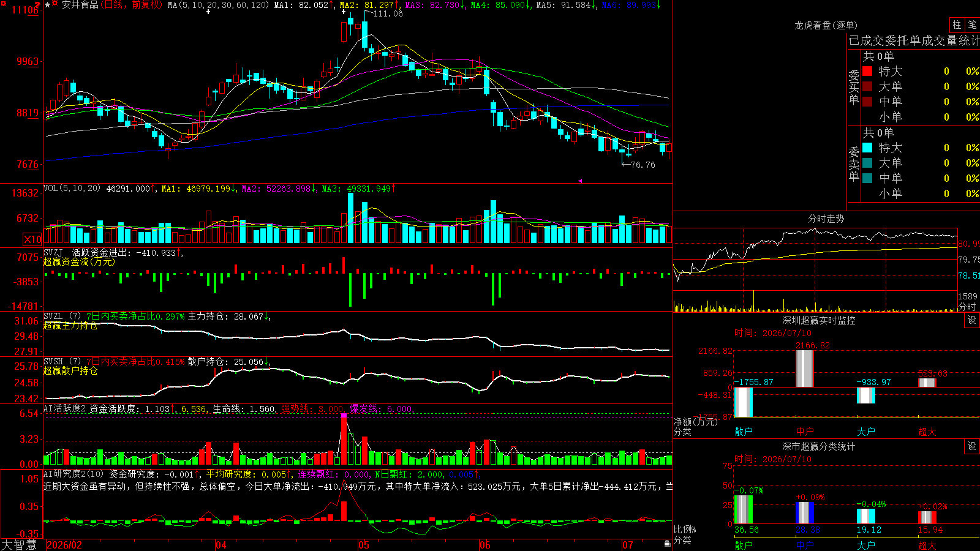
Task: Click the 深市超赢分类统计 title
Action: pos(818,446)
